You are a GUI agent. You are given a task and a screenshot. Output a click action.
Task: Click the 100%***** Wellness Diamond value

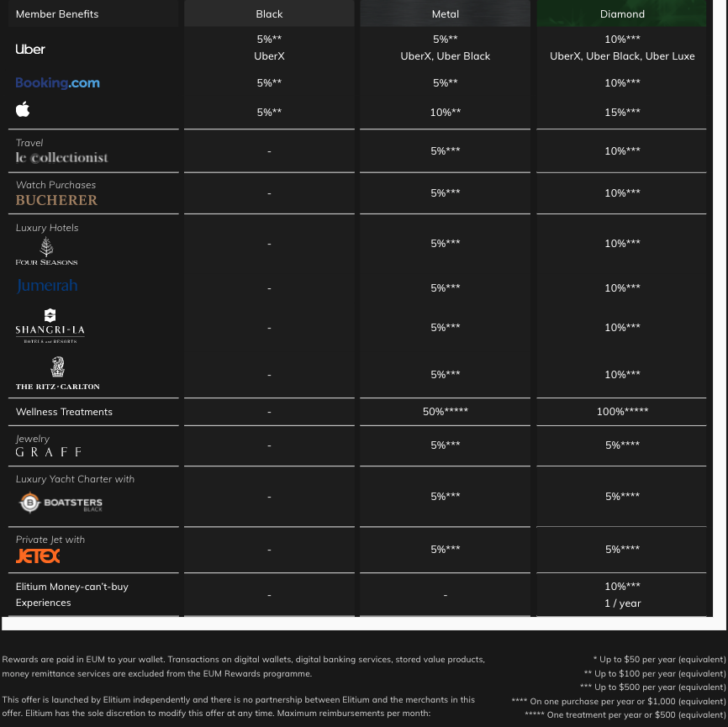[622, 411]
